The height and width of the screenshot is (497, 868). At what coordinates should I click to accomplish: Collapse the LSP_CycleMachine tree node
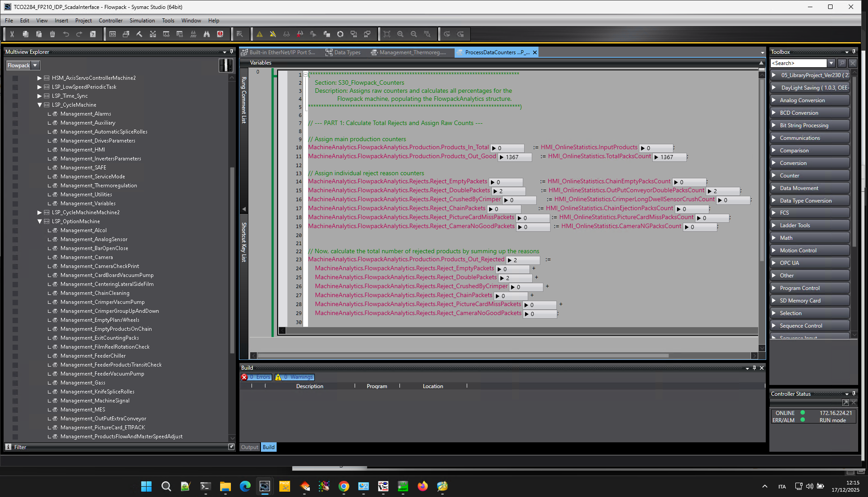pos(39,105)
